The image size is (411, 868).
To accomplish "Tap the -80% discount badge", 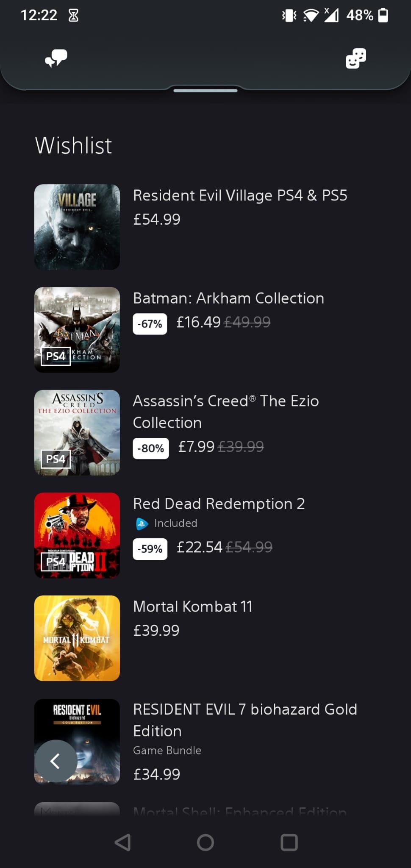I will [151, 448].
